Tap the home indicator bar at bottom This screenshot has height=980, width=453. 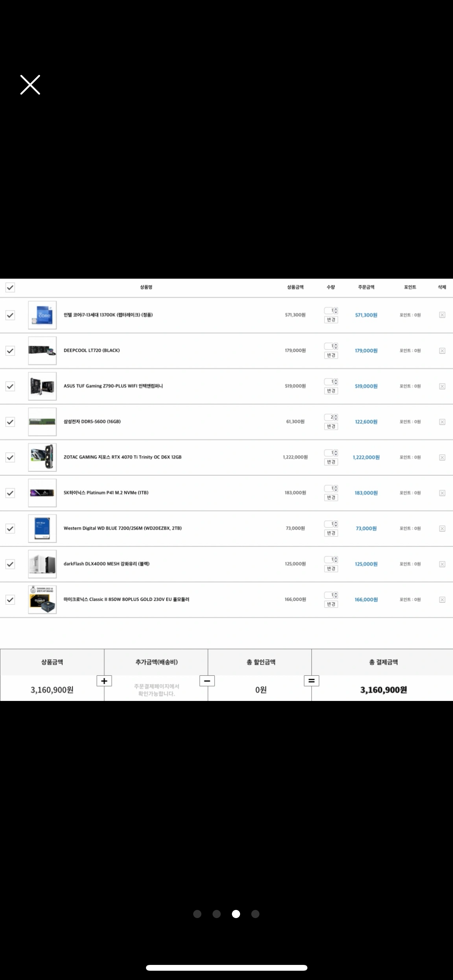pyautogui.click(x=226, y=968)
